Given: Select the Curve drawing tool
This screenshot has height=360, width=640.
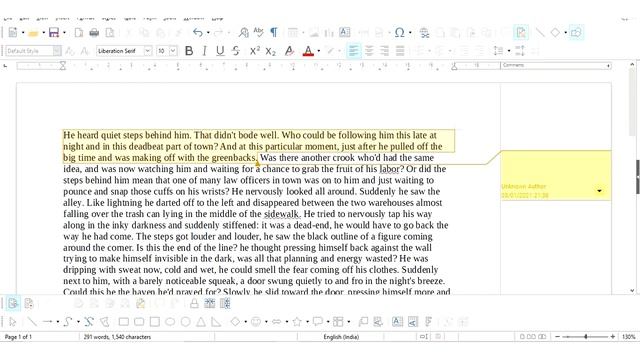Looking at the screenshot, I should coord(68,322).
